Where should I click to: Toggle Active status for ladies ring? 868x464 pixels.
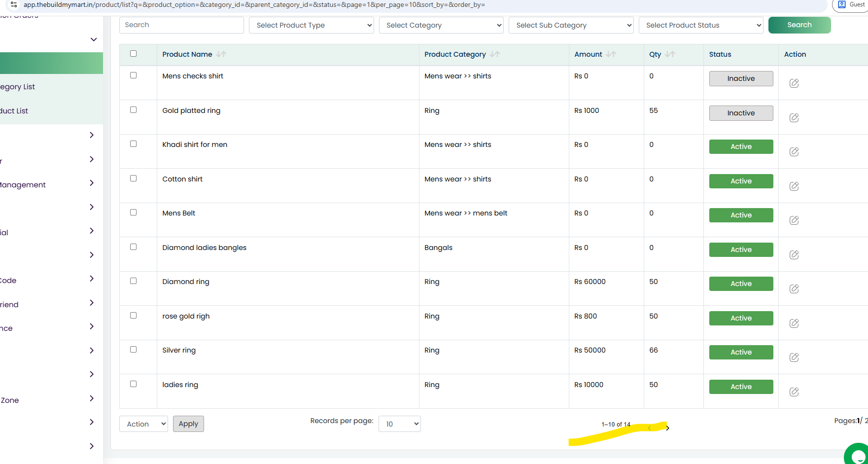[741, 387]
